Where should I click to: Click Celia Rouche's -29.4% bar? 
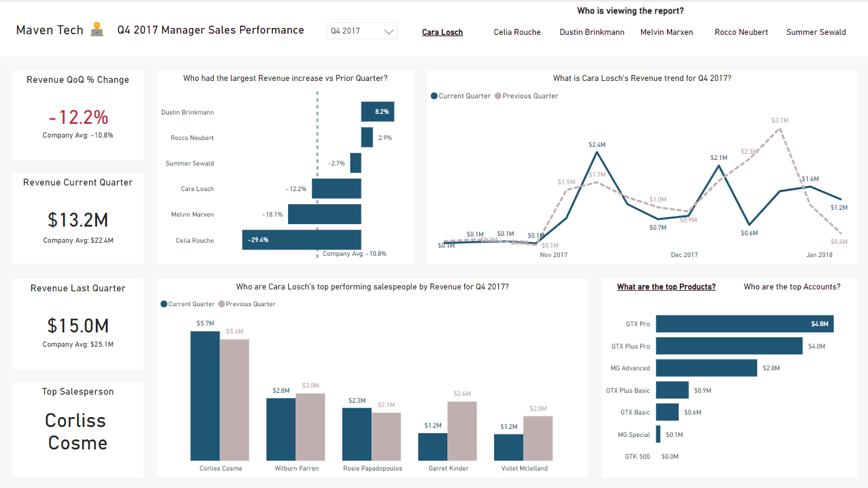pyautogui.click(x=301, y=240)
